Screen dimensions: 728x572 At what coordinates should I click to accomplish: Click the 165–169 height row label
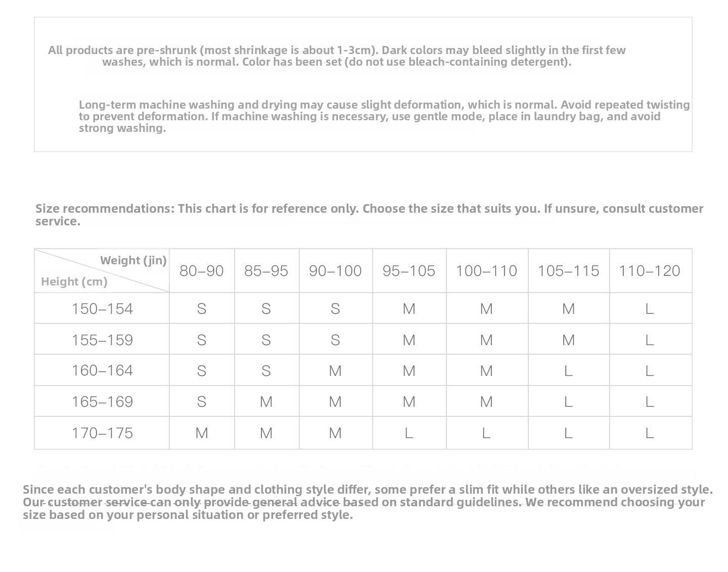tap(102, 402)
